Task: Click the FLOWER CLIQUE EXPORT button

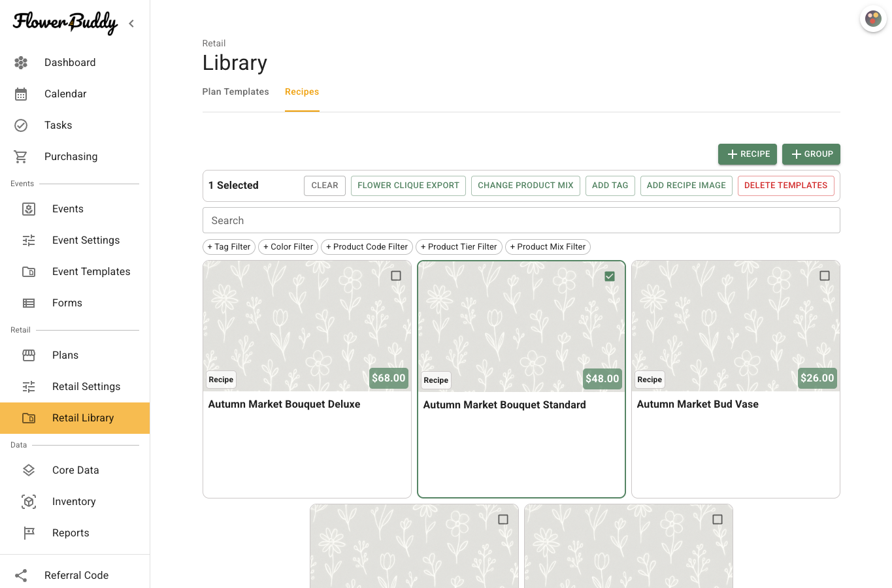Action: click(x=408, y=186)
